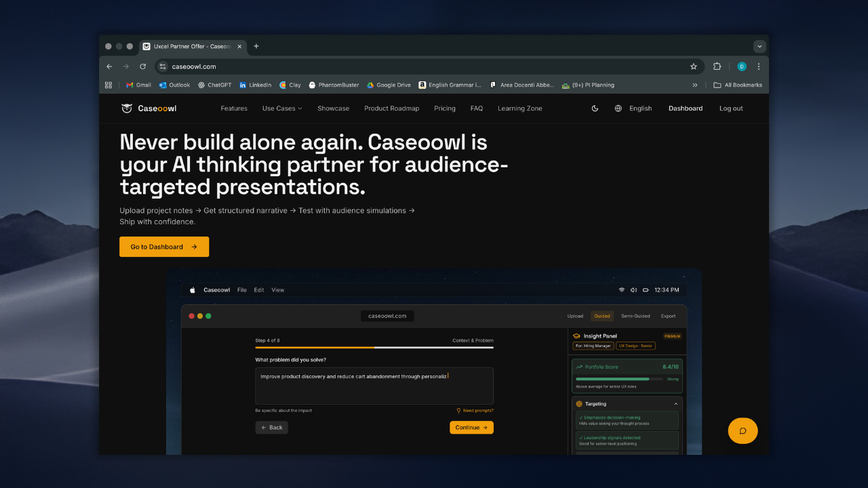Click the Wi-Fi icon in demo menu bar

tap(622, 290)
